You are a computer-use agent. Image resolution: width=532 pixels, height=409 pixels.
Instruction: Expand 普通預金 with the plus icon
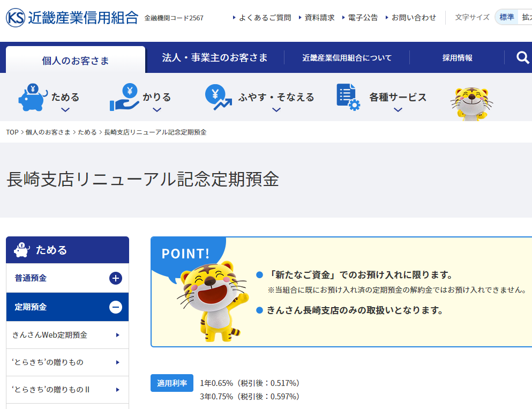tap(116, 278)
